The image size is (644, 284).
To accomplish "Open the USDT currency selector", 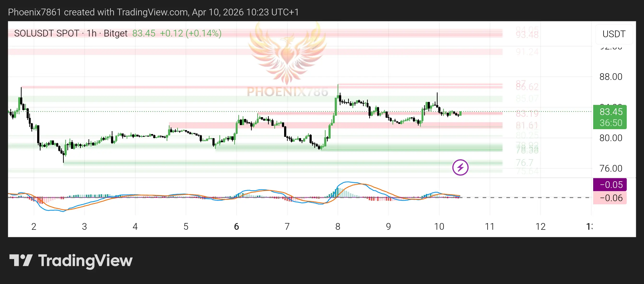I will (614, 34).
